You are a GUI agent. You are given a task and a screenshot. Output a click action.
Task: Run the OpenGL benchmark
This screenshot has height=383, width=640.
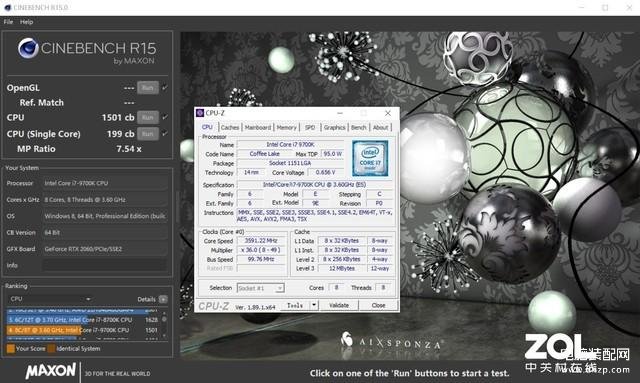[x=148, y=88]
